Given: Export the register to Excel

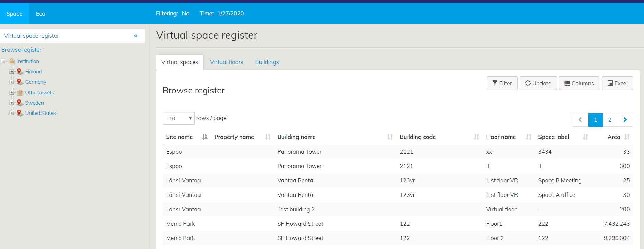Looking at the screenshot, I should 617,83.
